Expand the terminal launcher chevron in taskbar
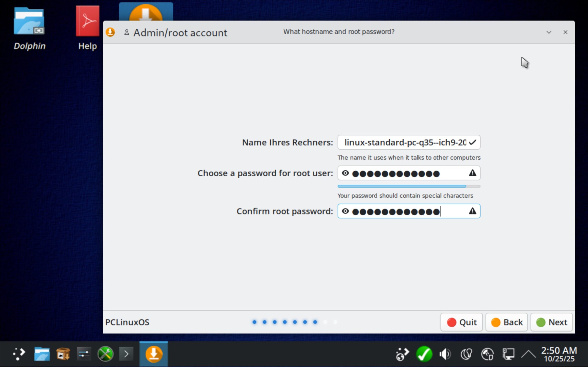This screenshot has height=367, width=588. click(126, 354)
